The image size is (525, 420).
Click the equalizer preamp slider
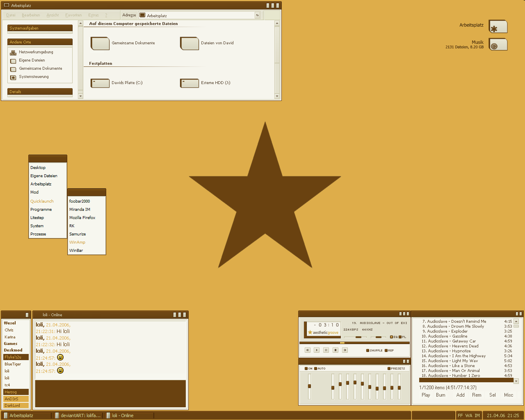click(309, 386)
